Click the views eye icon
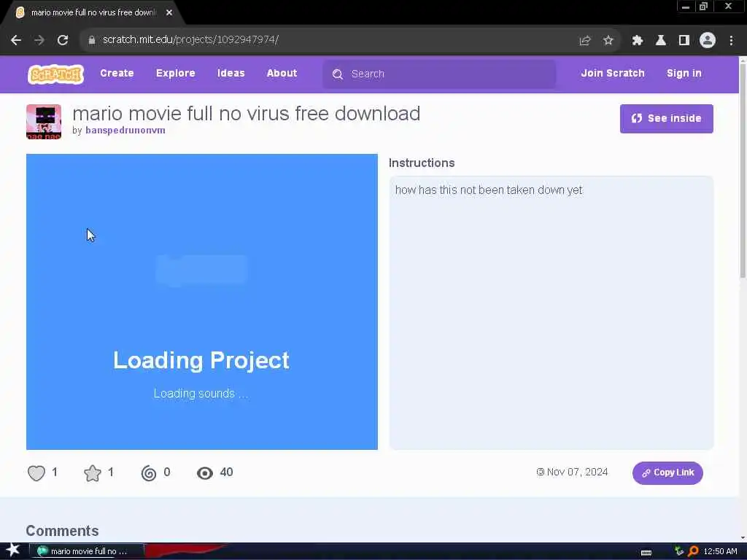The image size is (747, 560). pyautogui.click(x=205, y=472)
